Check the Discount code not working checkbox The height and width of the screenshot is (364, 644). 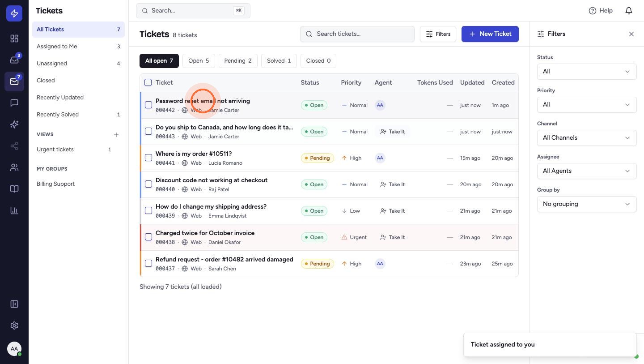(148, 184)
